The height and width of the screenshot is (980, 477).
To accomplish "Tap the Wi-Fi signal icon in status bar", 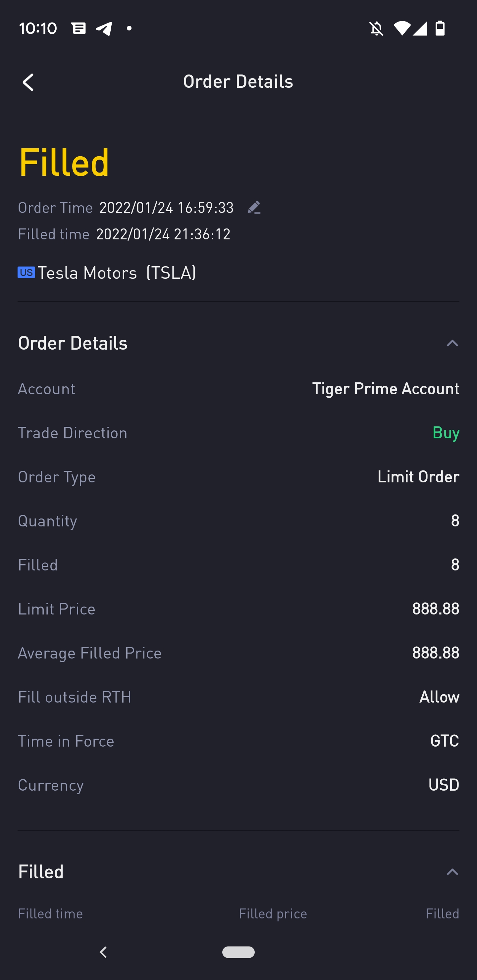I will 402,28.
